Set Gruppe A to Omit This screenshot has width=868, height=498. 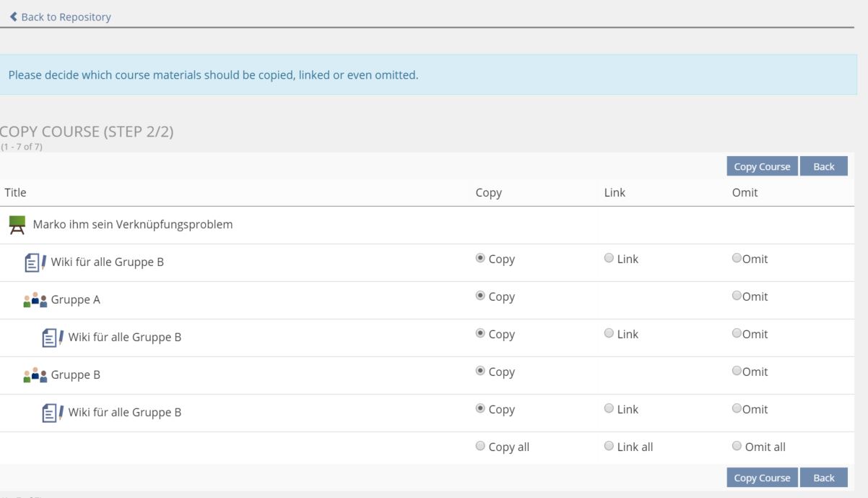click(737, 296)
